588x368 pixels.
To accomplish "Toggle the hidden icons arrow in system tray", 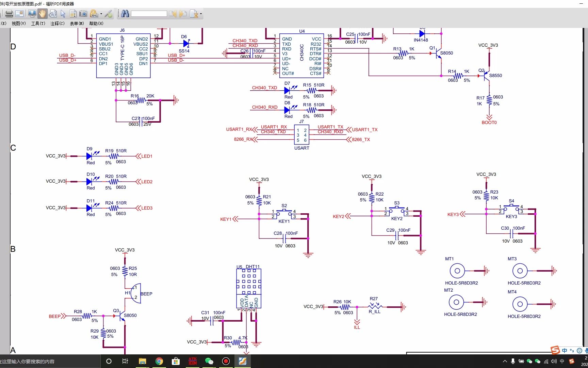I will [505, 361].
